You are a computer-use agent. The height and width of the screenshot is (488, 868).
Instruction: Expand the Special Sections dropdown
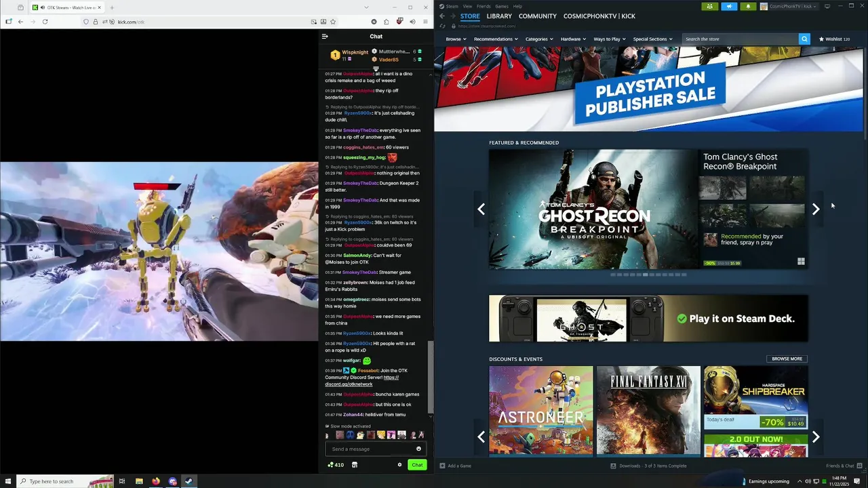click(x=652, y=39)
